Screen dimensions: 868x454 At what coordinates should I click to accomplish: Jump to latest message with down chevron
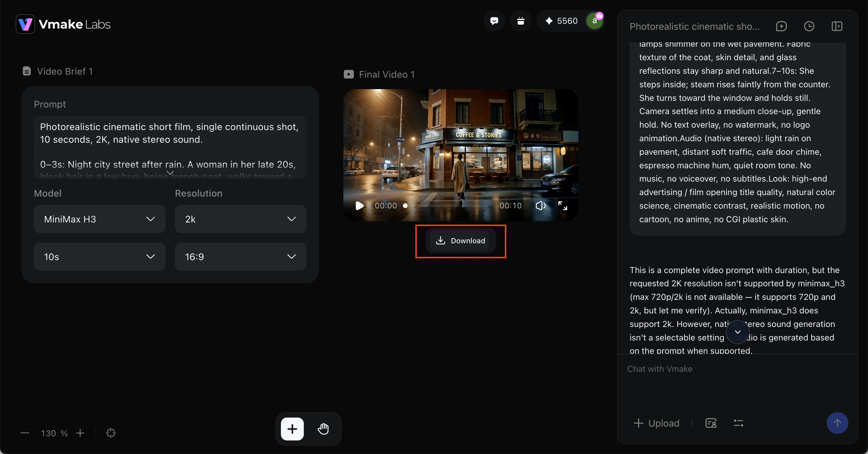click(737, 332)
